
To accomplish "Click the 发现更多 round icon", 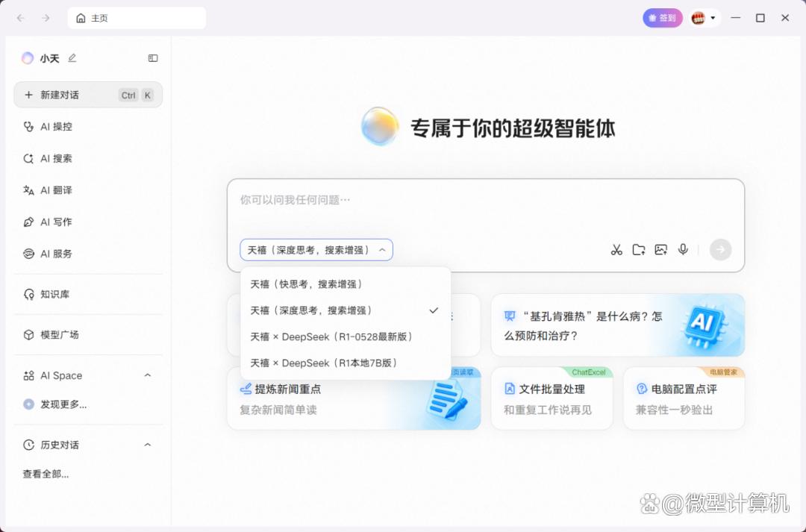I will (x=28, y=404).
